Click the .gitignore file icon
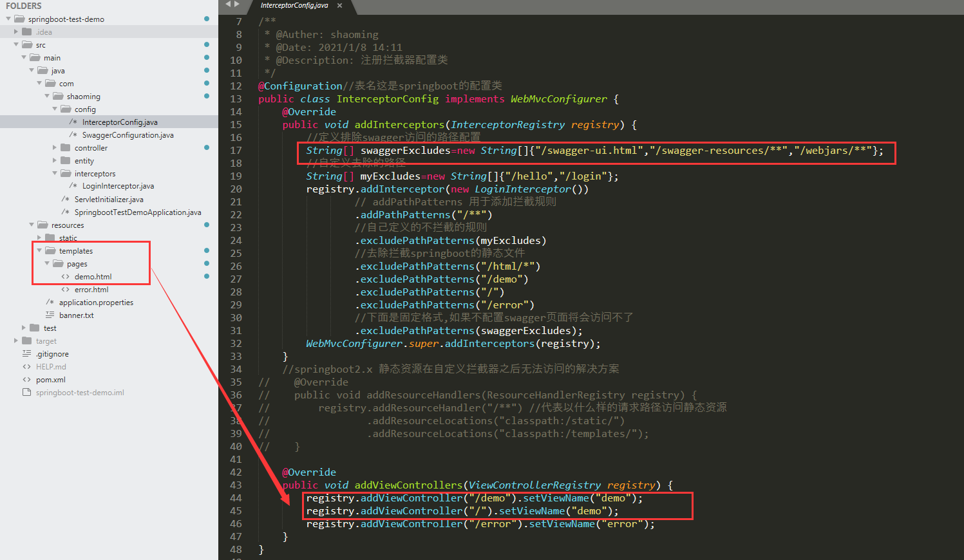This screenshot has width=964, height=560. click(26, 353)
